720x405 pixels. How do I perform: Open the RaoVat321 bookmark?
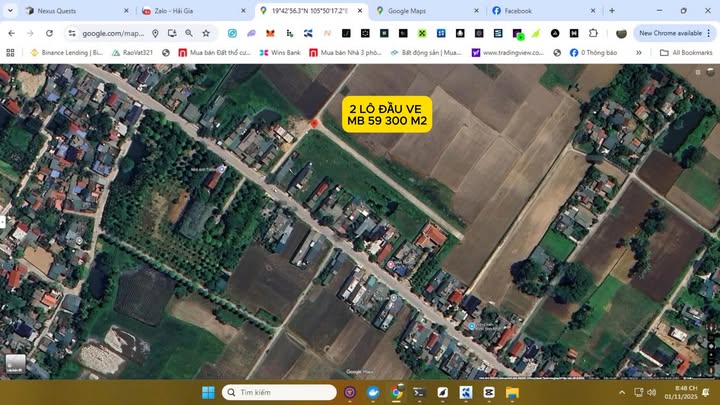(x=133, y=53)
